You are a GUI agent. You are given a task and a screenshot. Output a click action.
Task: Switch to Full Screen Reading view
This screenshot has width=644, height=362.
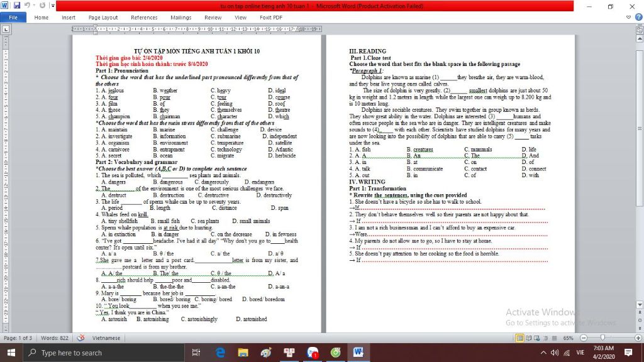528,338
